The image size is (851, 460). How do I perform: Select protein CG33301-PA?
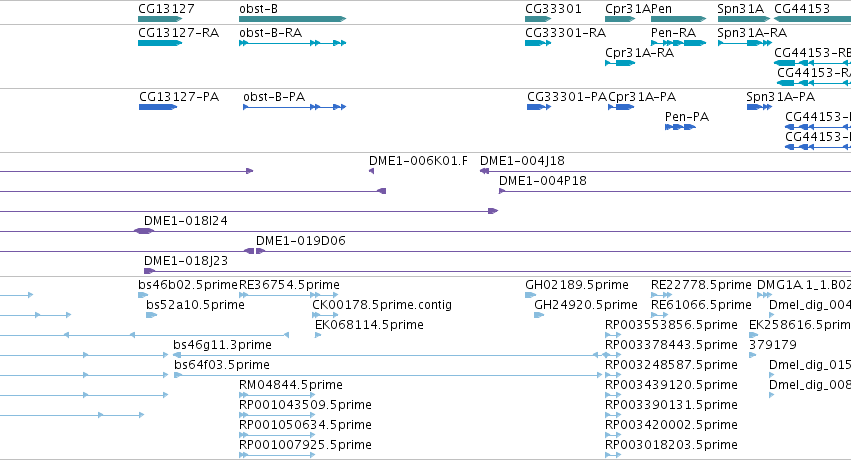567,97
